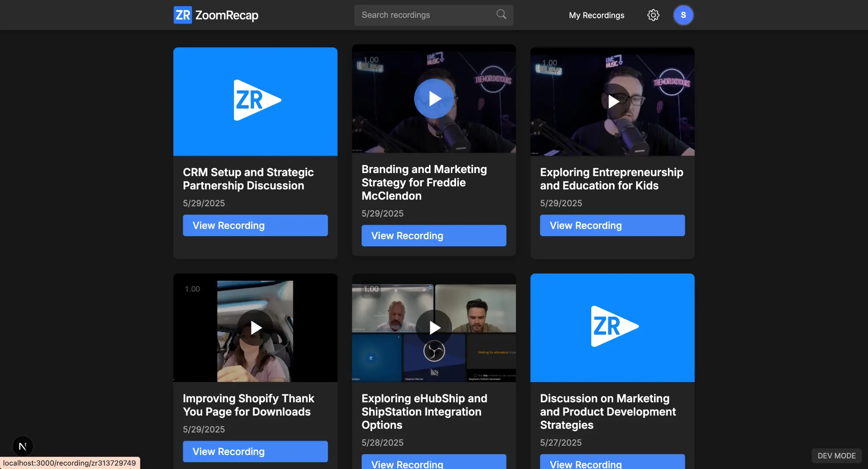868x469 pixels.
Task: View Recording for Exploring Entrepreneurship and Education
Action: [612, 225]
